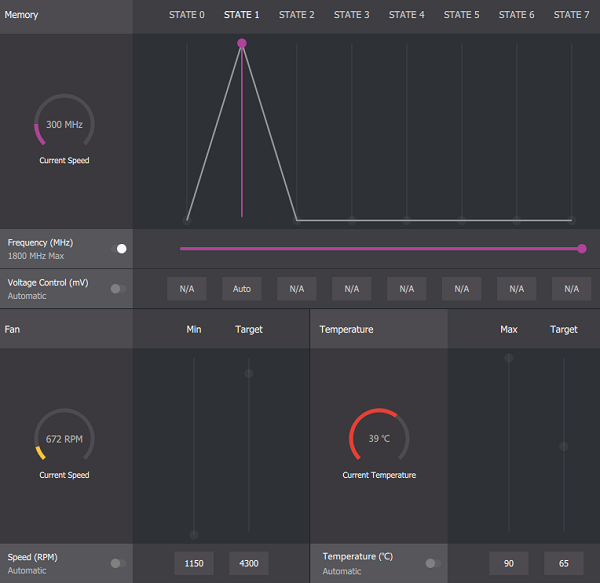
Task: Select the STATE 0 column header
Action: click(187, 15)
